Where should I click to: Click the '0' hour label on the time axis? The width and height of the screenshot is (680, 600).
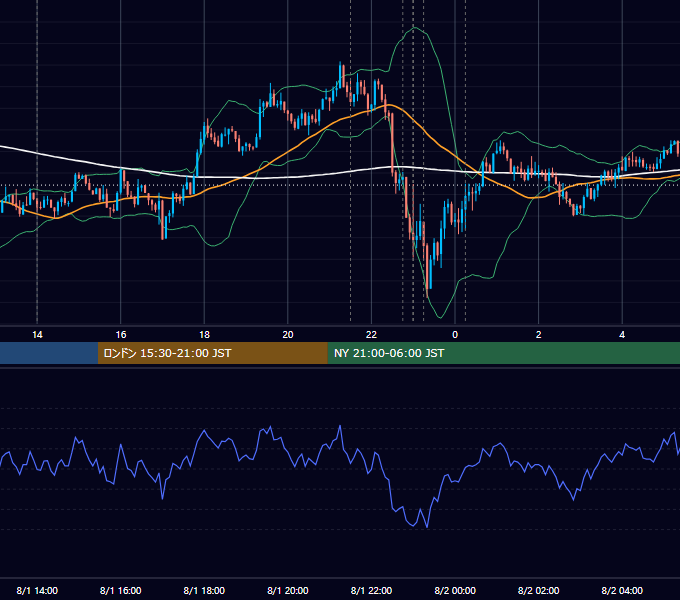[455, 335]
